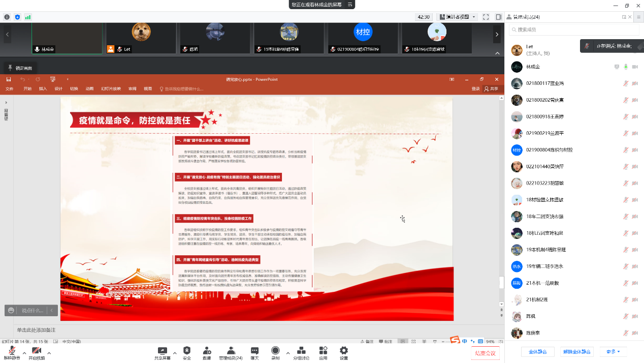
Task: Click the Mute All (全体静音) button
Action: (537, 352)
